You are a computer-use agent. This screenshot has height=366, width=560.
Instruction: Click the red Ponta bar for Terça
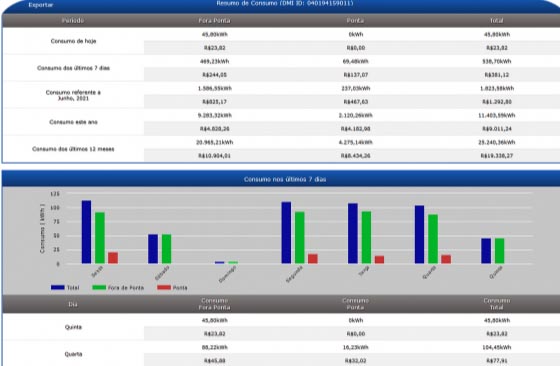[380, 260]
